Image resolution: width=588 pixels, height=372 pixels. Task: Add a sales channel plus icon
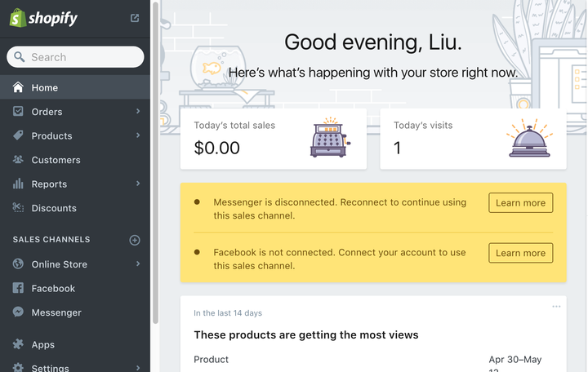135,240
